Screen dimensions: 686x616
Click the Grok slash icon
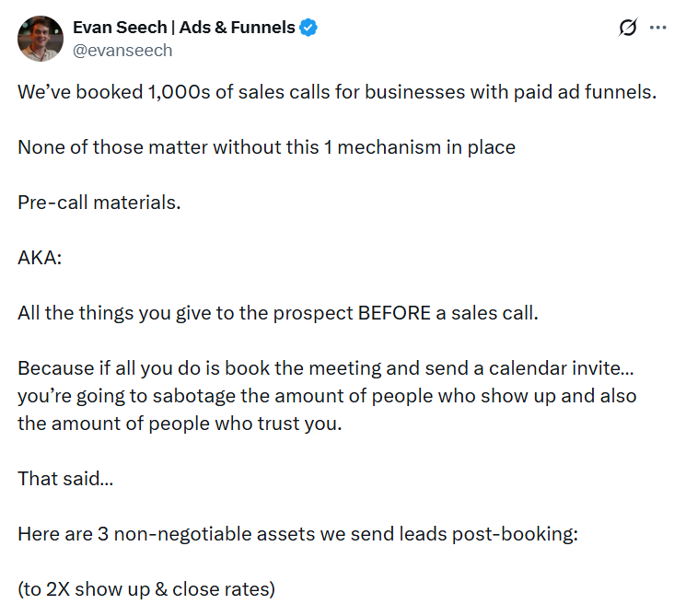628,28
